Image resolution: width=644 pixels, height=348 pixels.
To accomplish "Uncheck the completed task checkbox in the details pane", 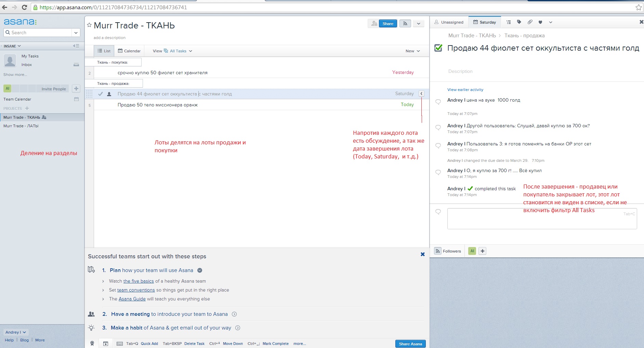I will [438, 48].
